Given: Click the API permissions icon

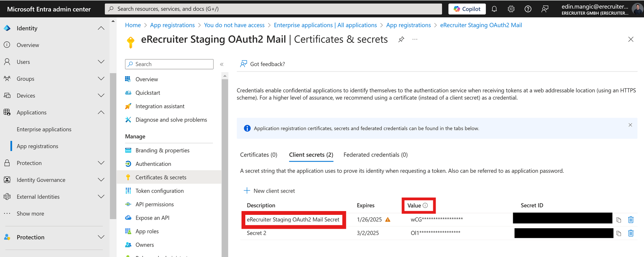Looking at the screenshot, I should (x=128, y=204).
